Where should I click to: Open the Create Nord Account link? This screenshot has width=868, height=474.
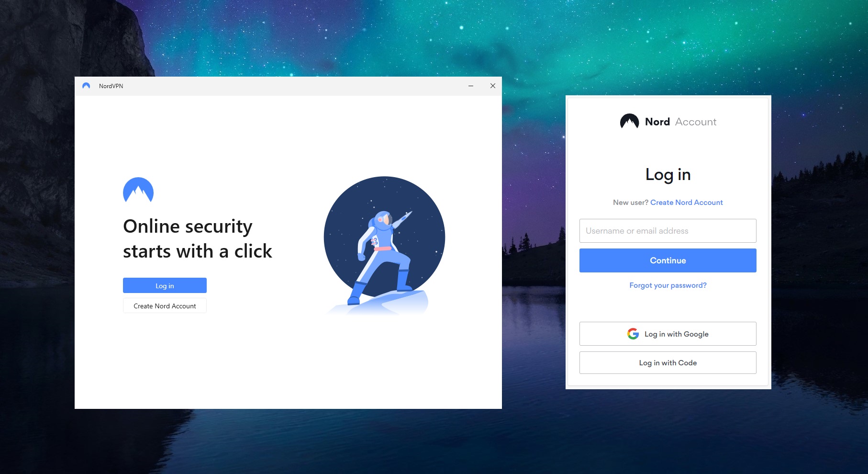coord(686,203)
